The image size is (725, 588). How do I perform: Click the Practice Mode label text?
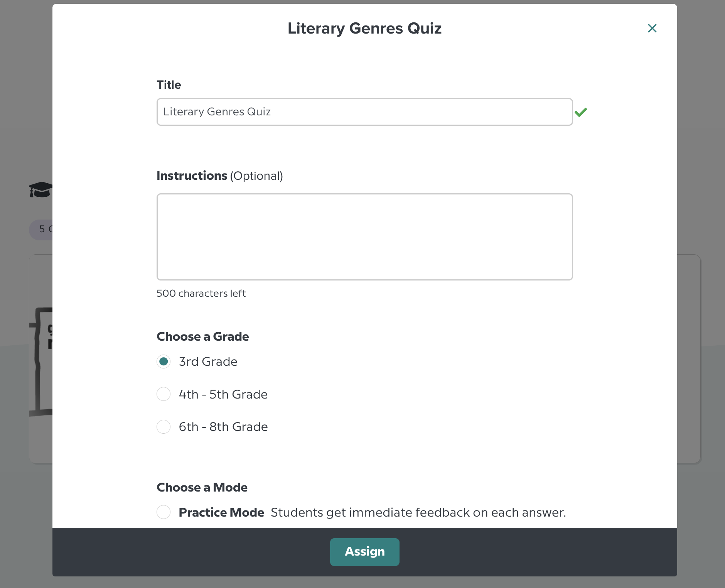(x=221, y=512)
